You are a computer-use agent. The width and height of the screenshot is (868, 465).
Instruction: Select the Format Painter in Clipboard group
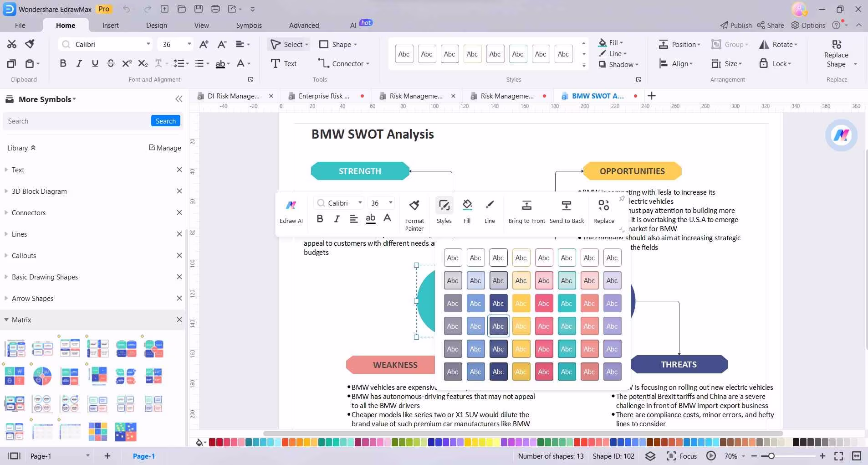pyautogui.click(x=30, y=44)
